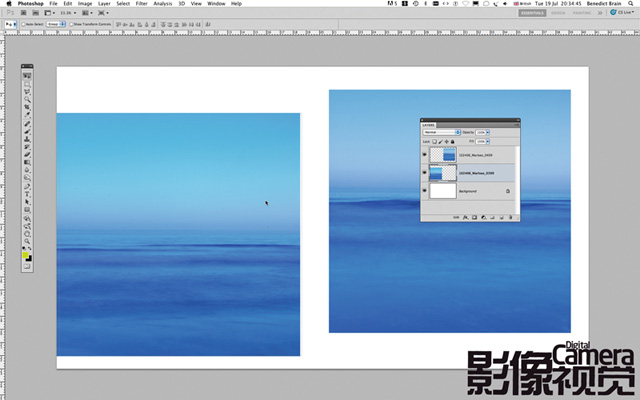Click the link layers icon in Layers panel

456,218
